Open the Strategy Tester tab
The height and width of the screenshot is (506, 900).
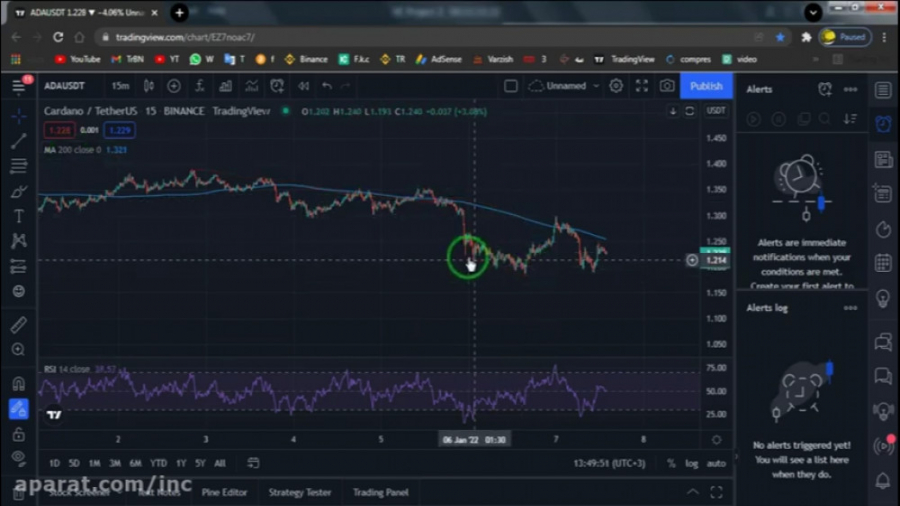300,492
